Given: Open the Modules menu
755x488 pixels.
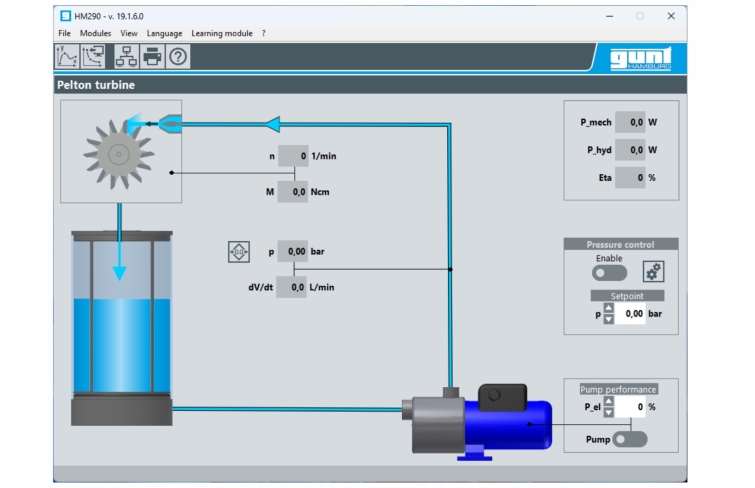Looking at the screenshot, I should click(x=95, y=33).
